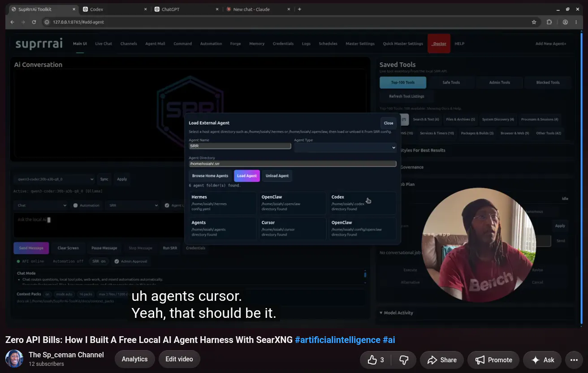
Task: Toggle the Context Packs on pill
Action: [47, 294]
